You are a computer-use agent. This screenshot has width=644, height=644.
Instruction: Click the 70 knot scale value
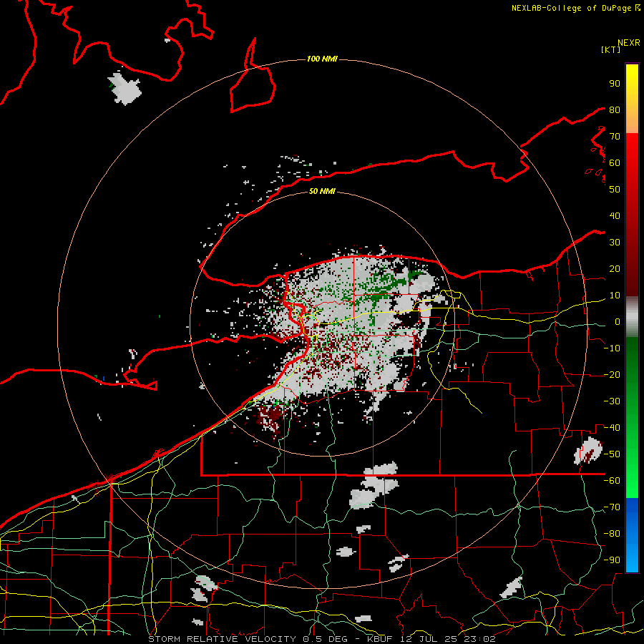[615, 137]
